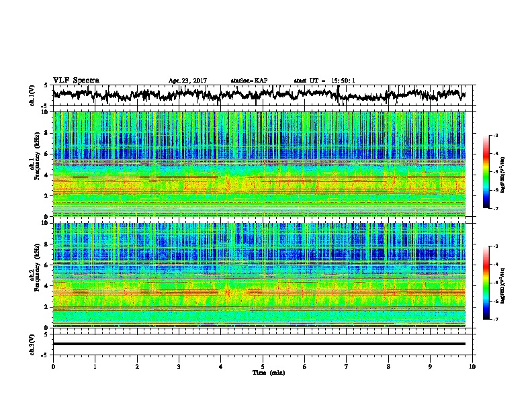
Task: Click the ch.3 flat black voltage line
Action: click(x=259, y=344)
